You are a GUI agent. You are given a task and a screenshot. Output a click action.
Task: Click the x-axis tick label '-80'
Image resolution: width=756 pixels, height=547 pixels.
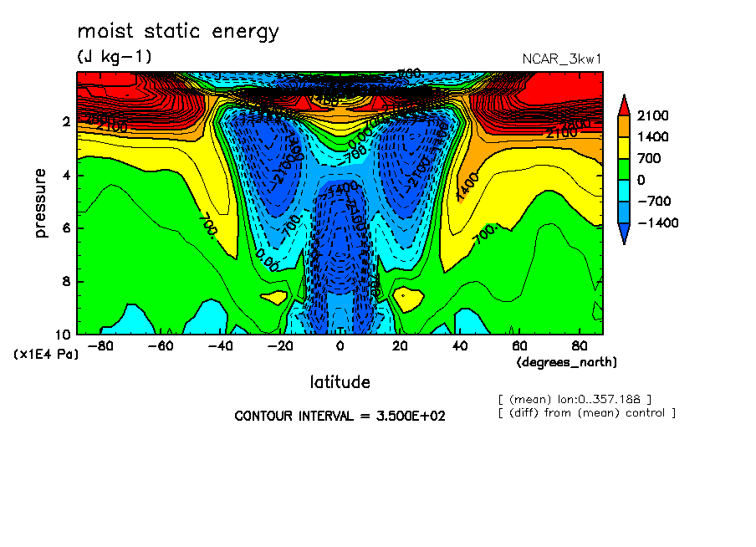point(100,346)
